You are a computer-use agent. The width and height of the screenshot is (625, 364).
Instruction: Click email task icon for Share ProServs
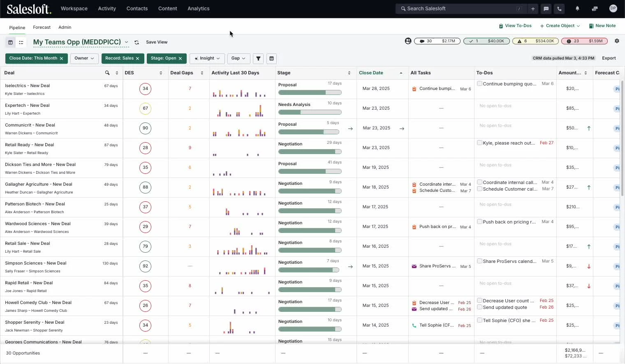click(x=414, y=266)
